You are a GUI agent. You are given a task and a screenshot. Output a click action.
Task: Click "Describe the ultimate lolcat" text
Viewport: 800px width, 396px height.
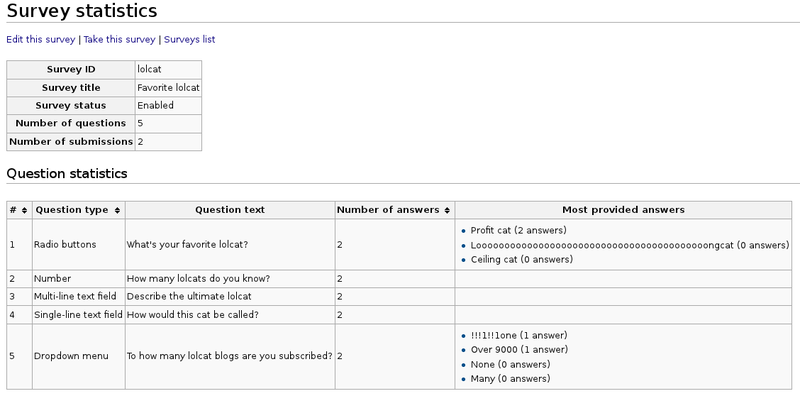[189, 296]
